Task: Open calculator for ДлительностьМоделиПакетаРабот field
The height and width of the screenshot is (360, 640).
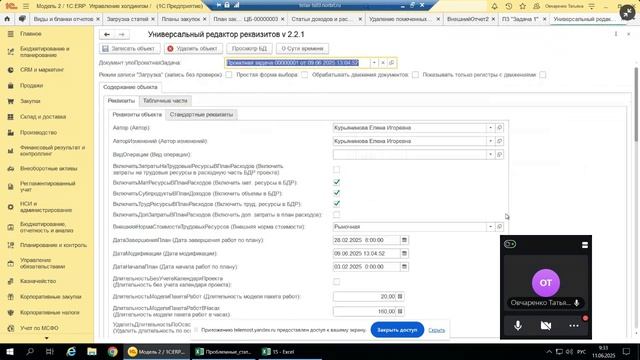Action: click(x=400, y=296)
